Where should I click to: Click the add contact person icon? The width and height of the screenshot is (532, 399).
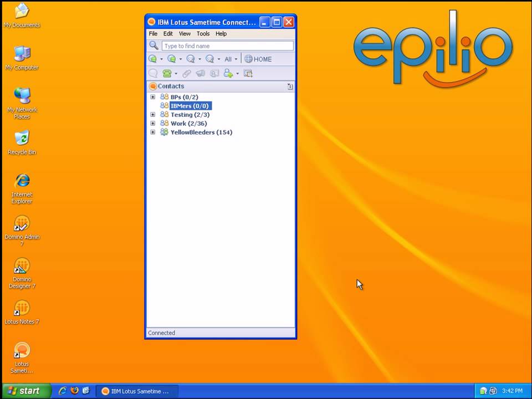228,73
